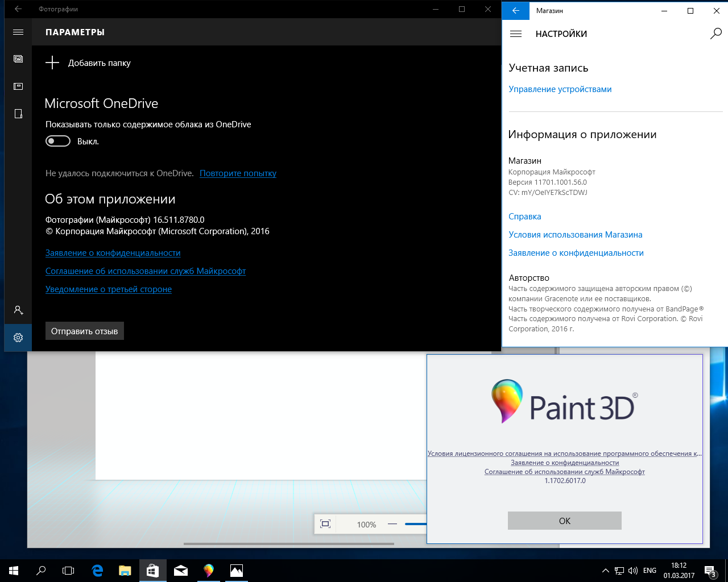Click the plus icon to add folder
The width and height of the screenshot is (728, 582).
pos(52,63)
